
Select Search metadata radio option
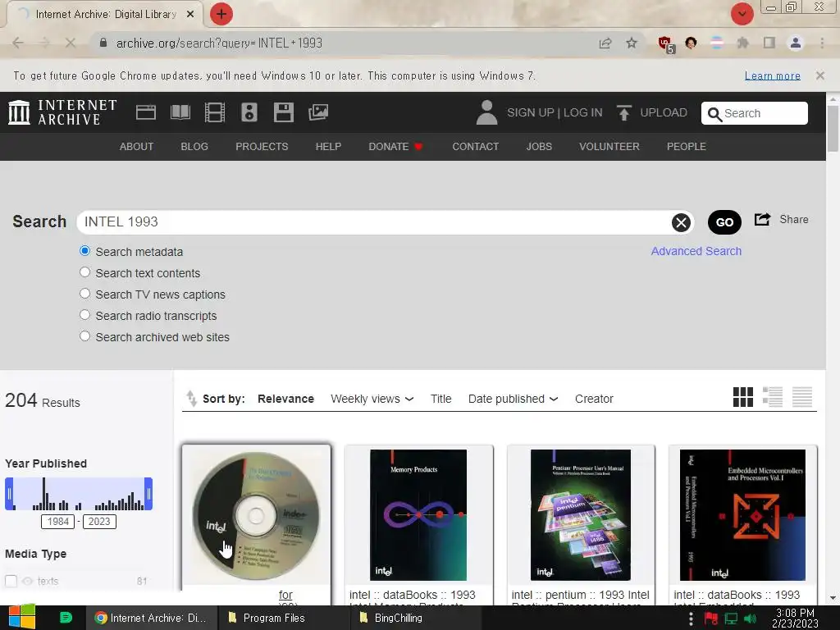pyautogui.click(x=84, y=251)
